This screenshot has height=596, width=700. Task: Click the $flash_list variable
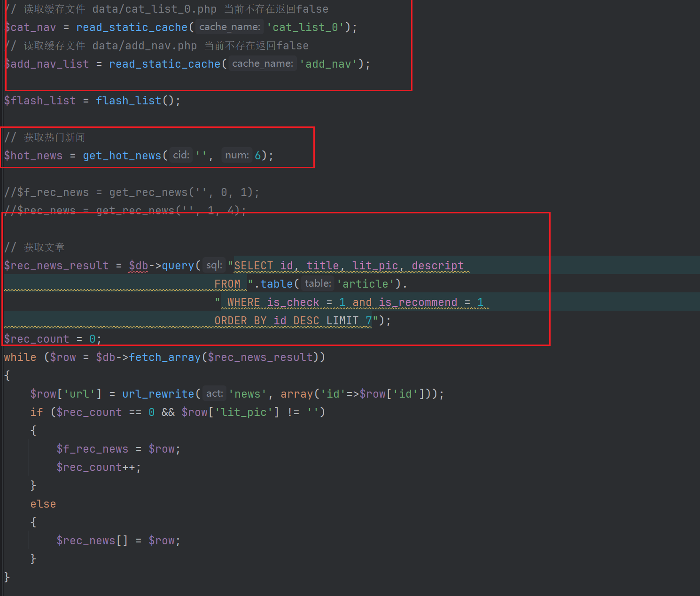[x=40, y=101]
